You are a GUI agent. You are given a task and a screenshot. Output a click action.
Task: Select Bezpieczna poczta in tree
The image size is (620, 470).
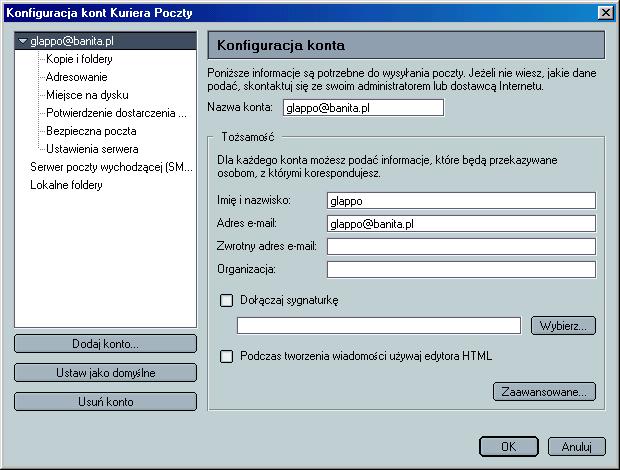(x=91, y=131)
